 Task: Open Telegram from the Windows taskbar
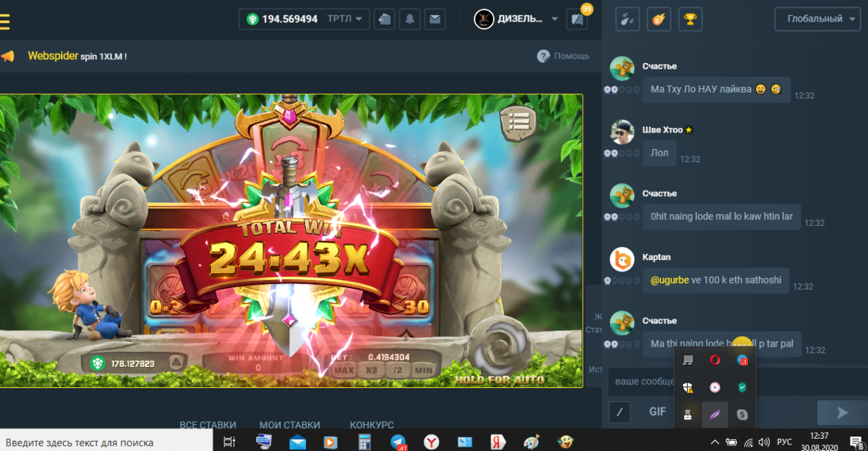pyautogui.click(x=399, y=441)
